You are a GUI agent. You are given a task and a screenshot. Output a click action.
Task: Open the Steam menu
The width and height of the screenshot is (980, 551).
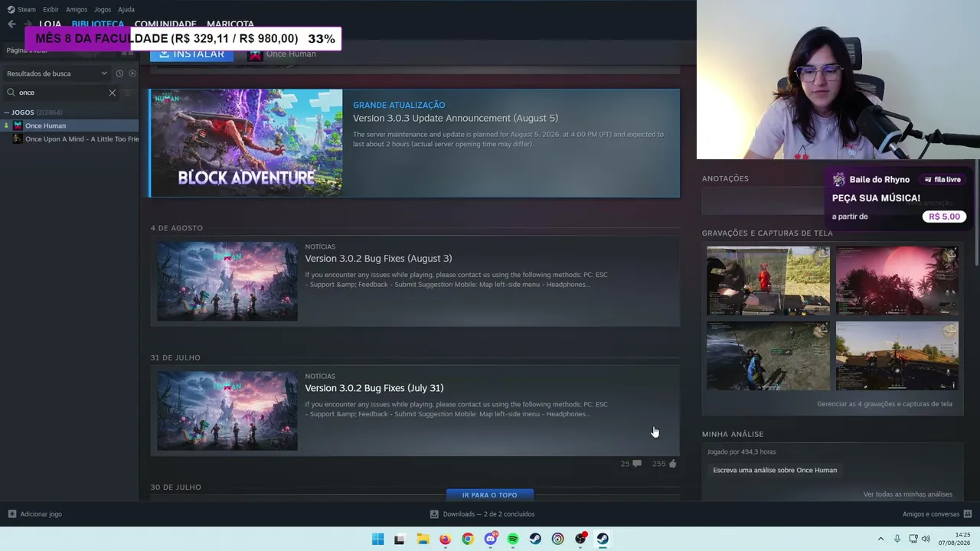[27, 9]
